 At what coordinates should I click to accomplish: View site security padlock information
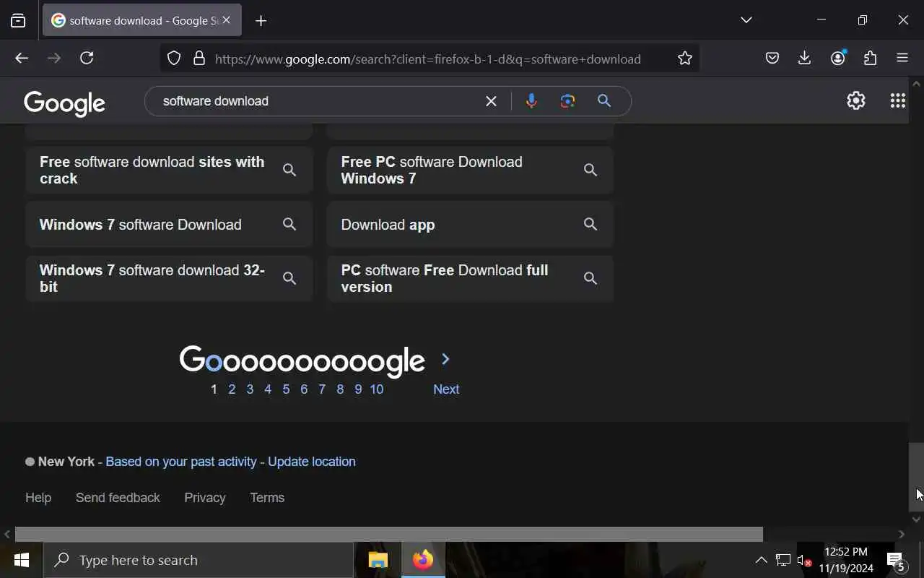[199, 59]
